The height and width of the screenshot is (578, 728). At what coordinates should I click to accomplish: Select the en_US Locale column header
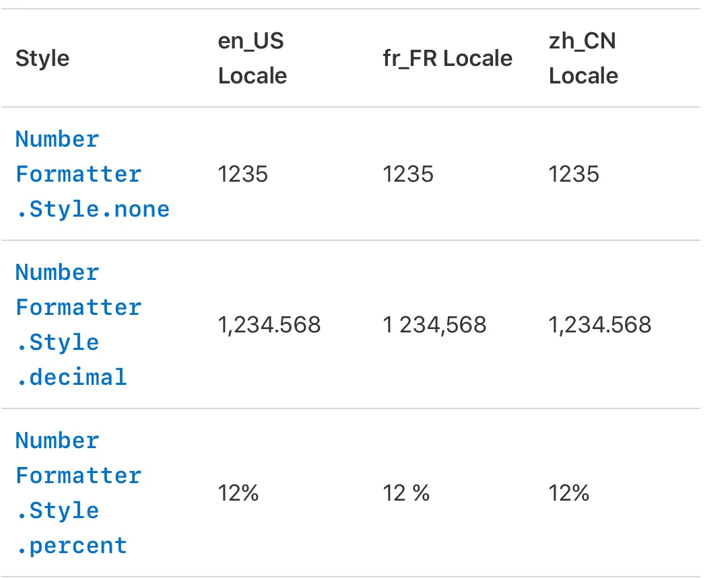coord(253,59)
